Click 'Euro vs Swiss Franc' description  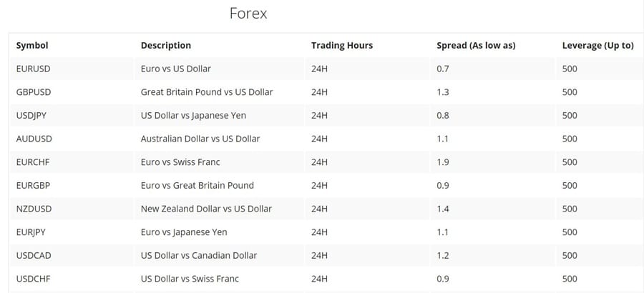(x=185, y=162)
